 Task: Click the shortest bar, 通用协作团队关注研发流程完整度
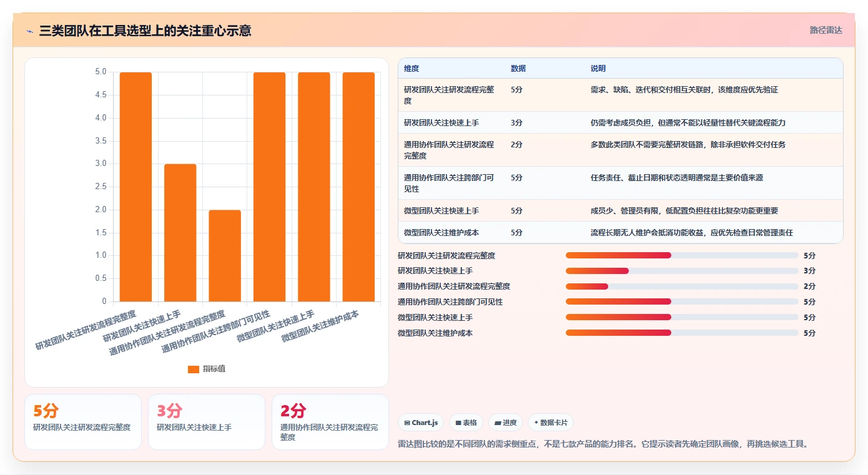(x=225, y=256)
